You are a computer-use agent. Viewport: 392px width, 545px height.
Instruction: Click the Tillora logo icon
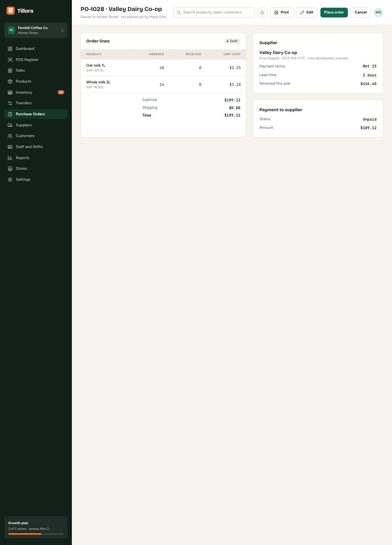pos(11,11)
